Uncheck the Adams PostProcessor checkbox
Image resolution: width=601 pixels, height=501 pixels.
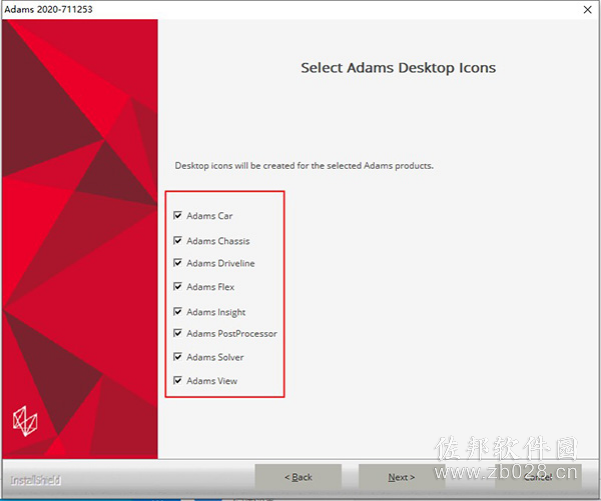tap(178, 333)
